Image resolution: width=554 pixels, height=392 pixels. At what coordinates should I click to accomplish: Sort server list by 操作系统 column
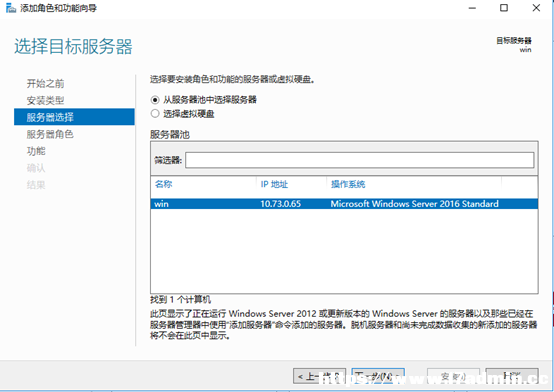348,184
